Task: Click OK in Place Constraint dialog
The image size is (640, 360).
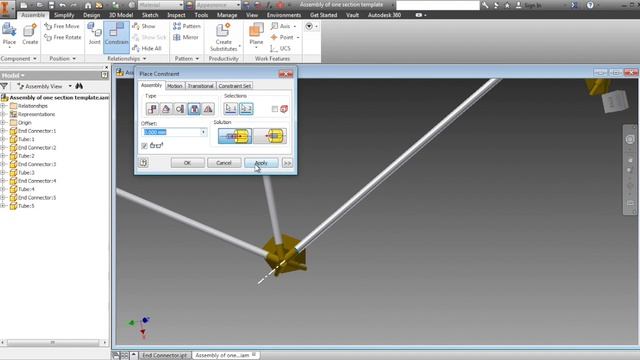Action: point(187,163)
